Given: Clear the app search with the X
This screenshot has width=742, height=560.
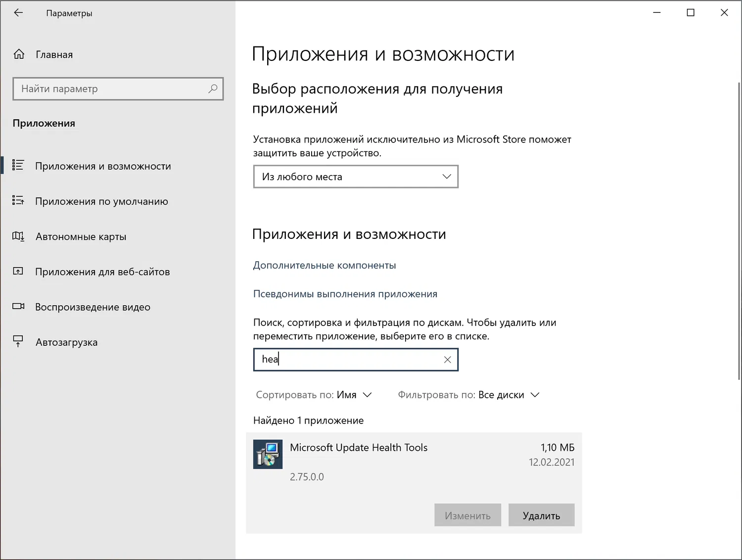Looking at the screenshot, I should [x=447, y=360].
